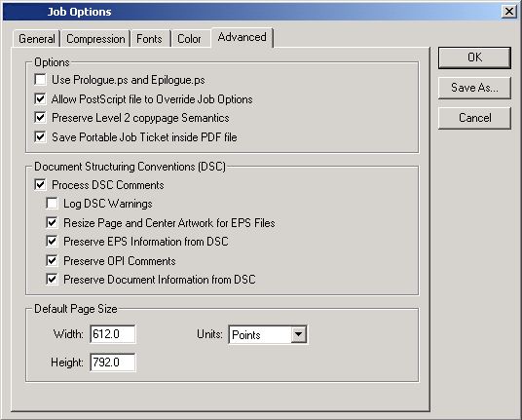Uncheck Resize Page and Center Artwork for EPS

52,223
